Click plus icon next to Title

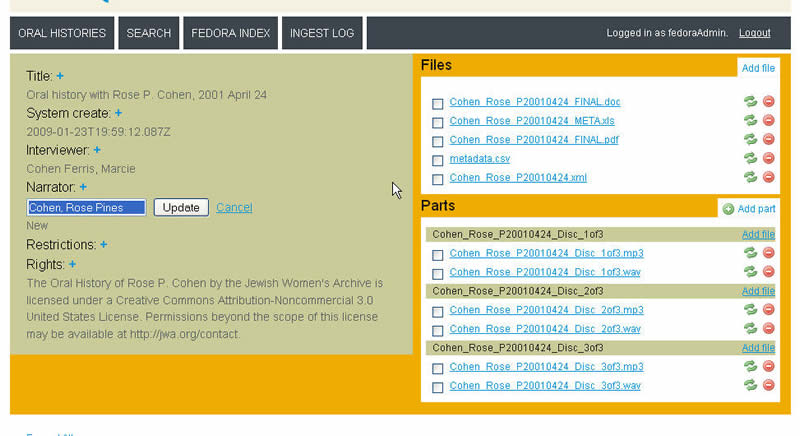60,76
